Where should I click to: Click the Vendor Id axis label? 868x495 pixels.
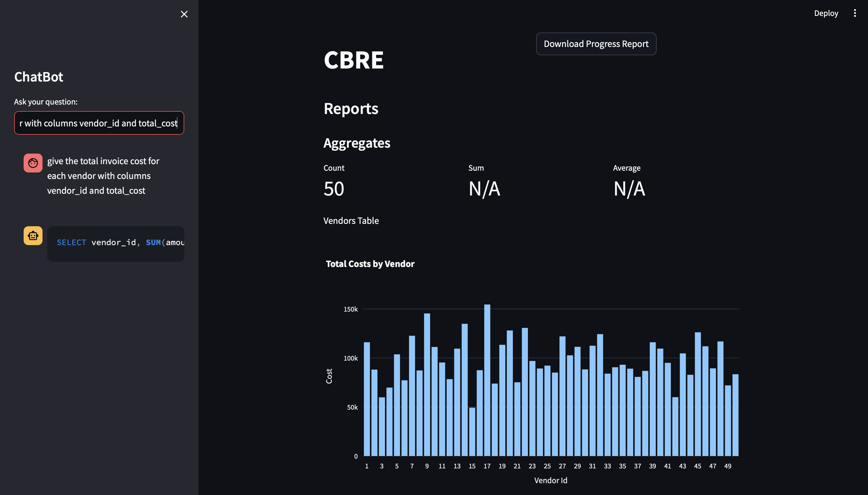pyautogui.click(x=551, y=481)
